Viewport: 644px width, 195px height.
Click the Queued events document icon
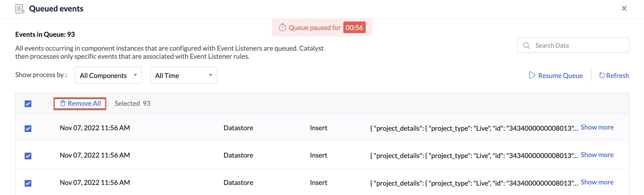click(20, 9)
